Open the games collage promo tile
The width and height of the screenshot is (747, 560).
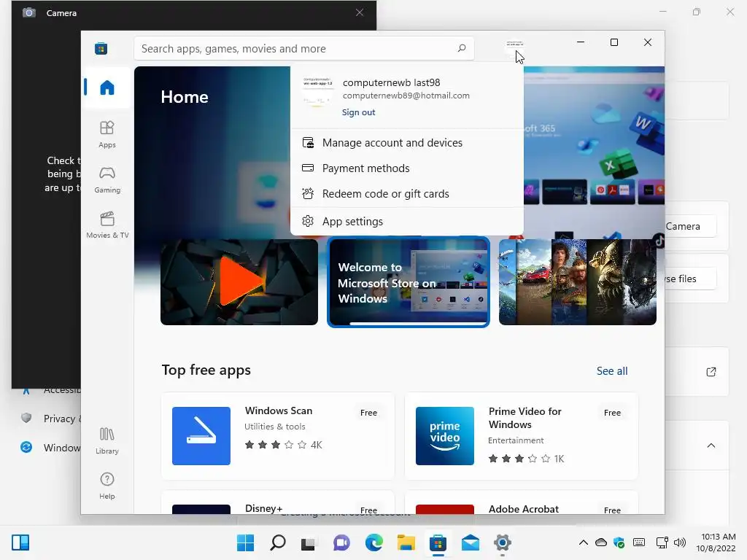click(x=578, y=282)
